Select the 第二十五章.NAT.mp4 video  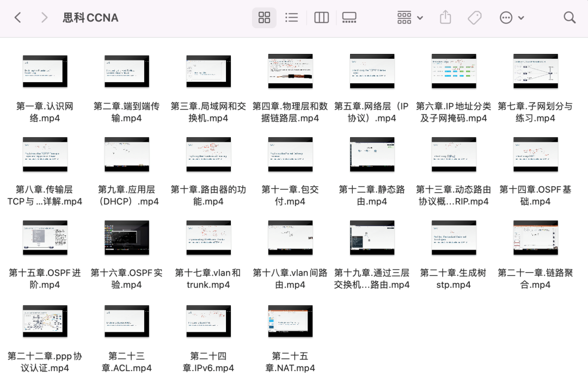290,321
